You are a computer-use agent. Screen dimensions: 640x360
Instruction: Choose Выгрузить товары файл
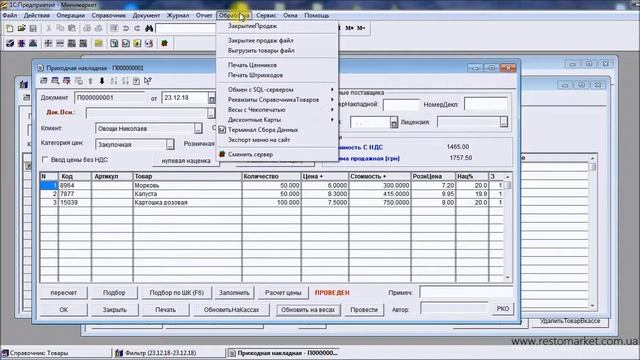tap(261, 51)
